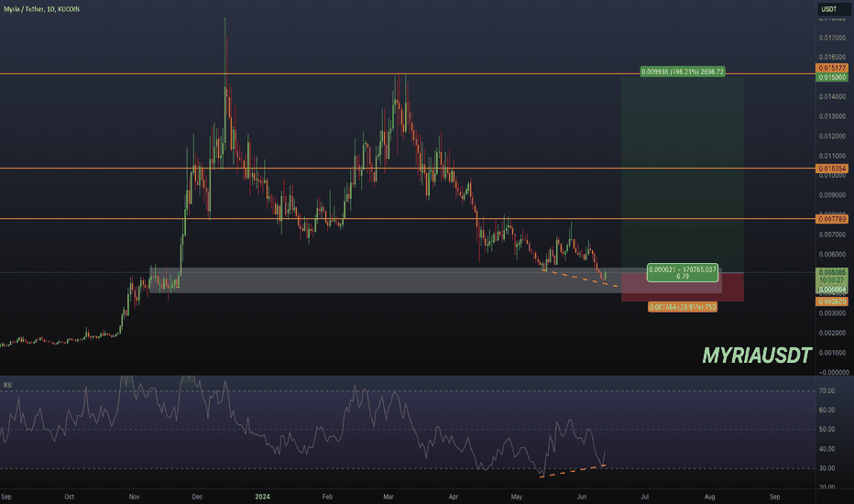Click the May label on time axis
854x504 pixels.
pyautogui.click(x=516, y=497)
